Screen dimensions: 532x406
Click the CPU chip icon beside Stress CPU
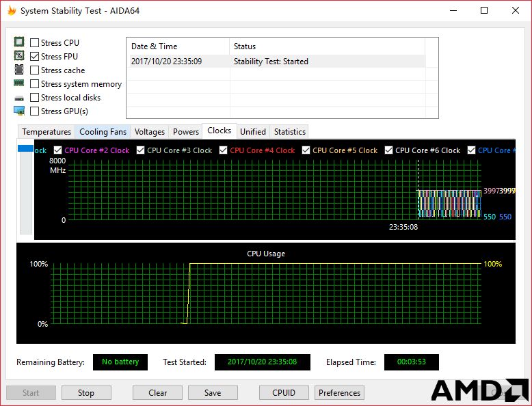[x=19, y=42]
